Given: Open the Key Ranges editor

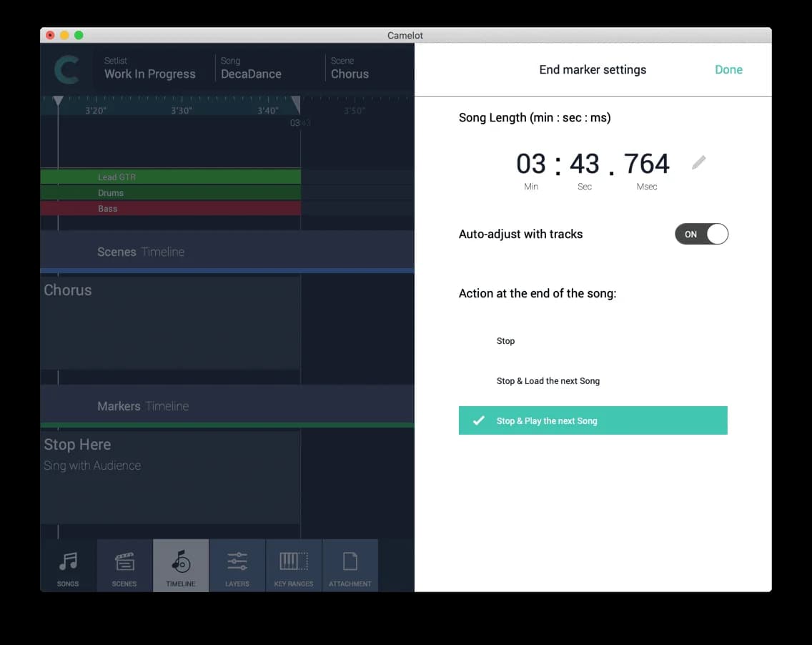Looking at the screenshot, I should coord(293,565).
